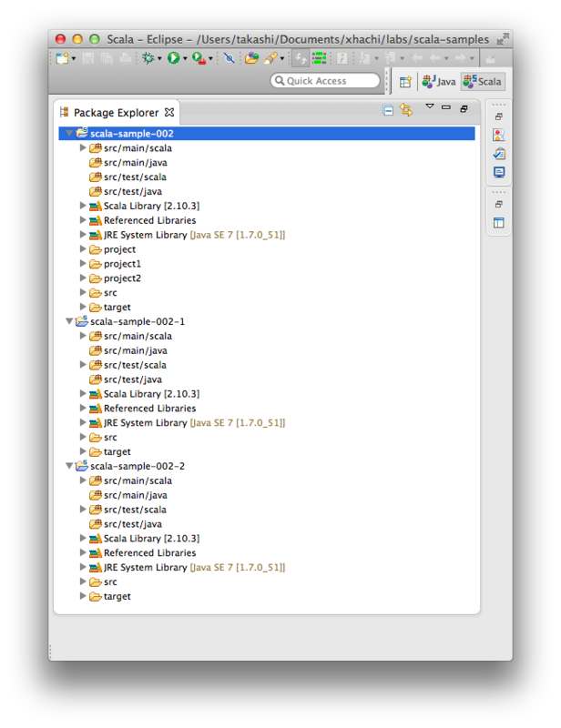Toggle the pressed Mark Occurrences button

pyautogui.click(x=301, y=58)
